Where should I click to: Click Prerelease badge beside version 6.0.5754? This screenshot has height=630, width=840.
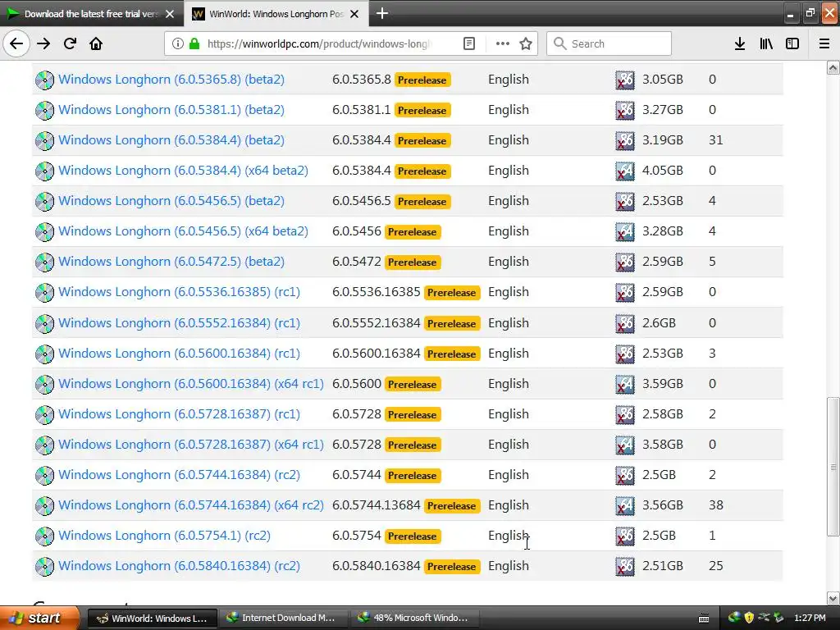click(x=412, y=536)
